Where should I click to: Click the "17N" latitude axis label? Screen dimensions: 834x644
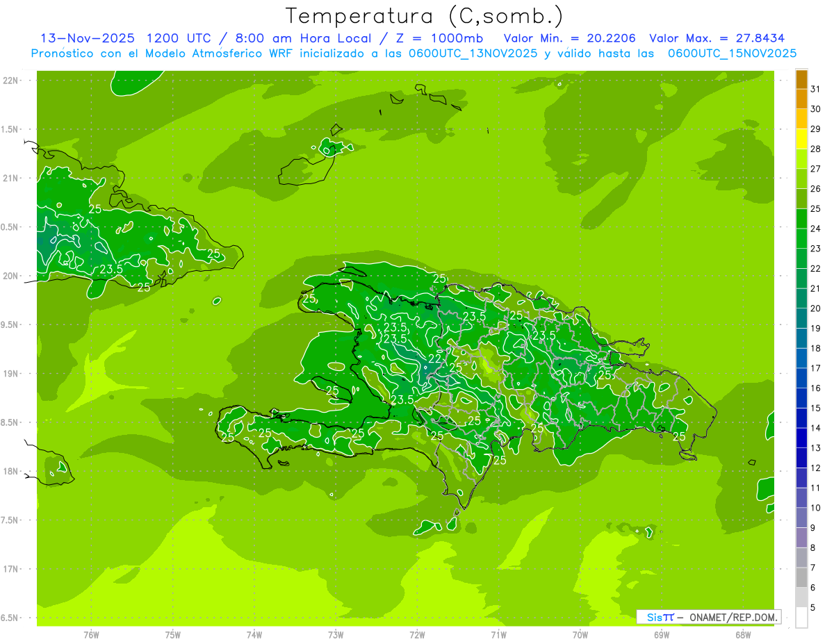click(x=10, y=569)
